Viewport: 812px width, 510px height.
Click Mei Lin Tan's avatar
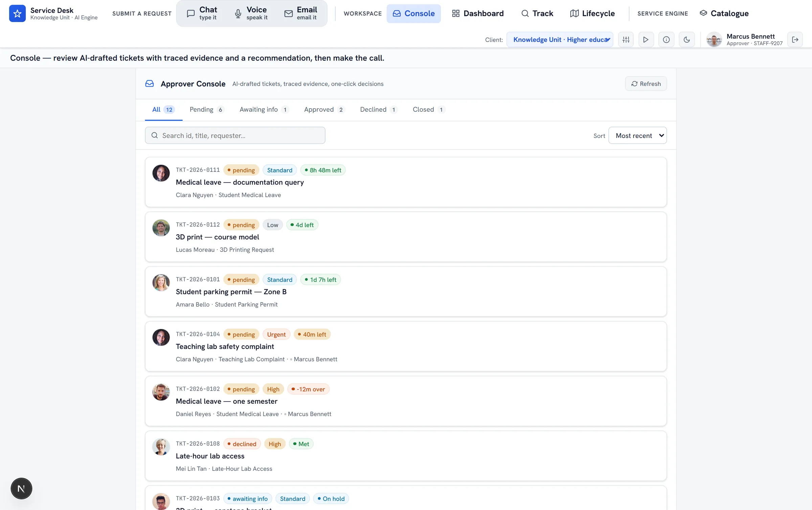tap(161, 447)
